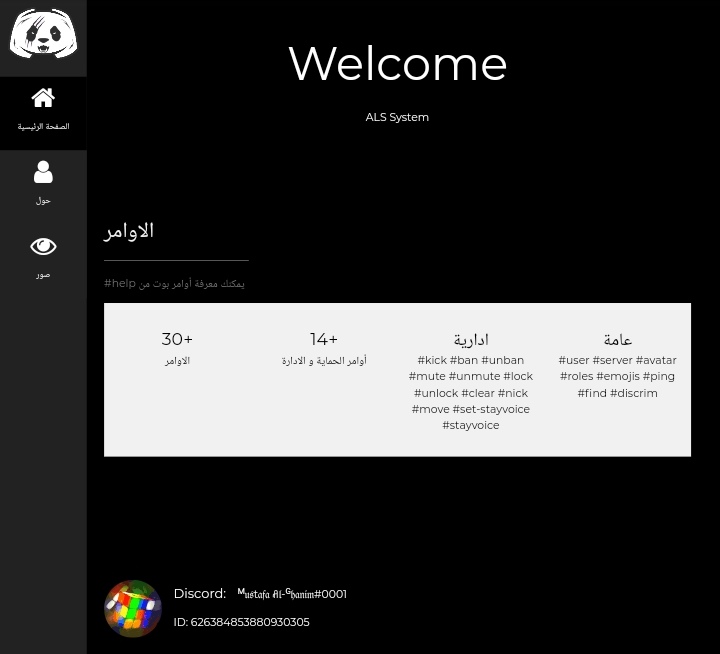Select the الاوامر section heading
720x654 pixels.
click(129, 231)
